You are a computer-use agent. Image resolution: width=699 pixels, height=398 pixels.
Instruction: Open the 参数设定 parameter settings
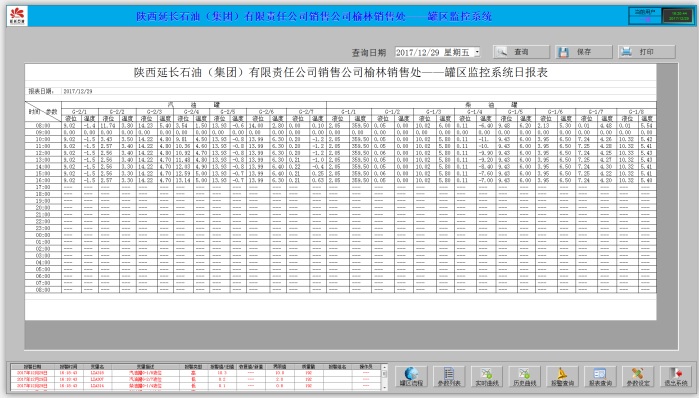pyautogui.click(x=638, y=377)
